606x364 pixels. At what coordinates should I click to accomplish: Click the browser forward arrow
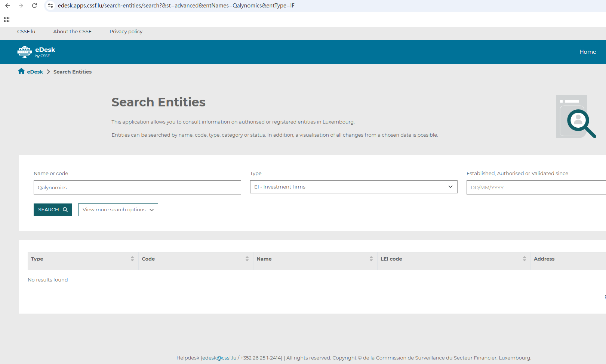tap(21, 6)
